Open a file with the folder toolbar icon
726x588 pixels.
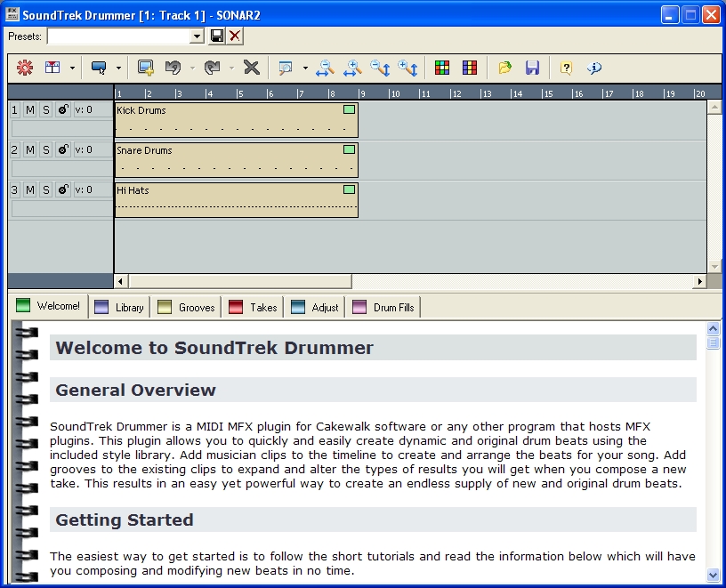[x=504, y=68]
